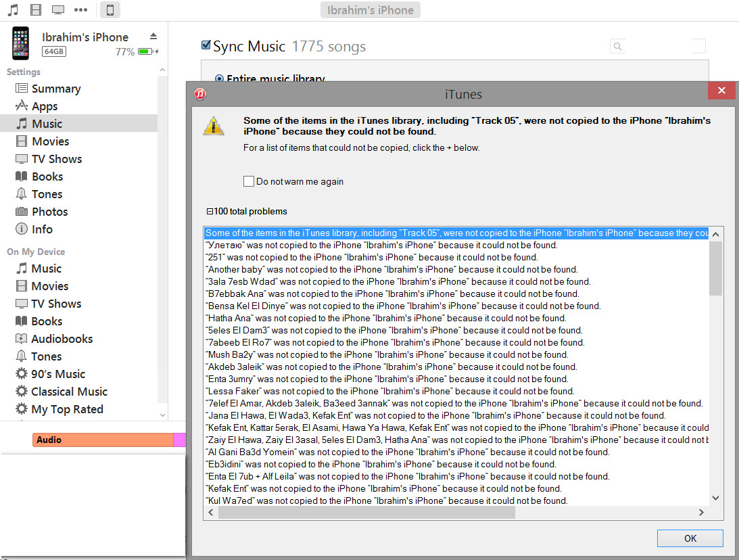
Task: Click the Ibrahim's iPhone title in top bar
Action: point(371,10)
